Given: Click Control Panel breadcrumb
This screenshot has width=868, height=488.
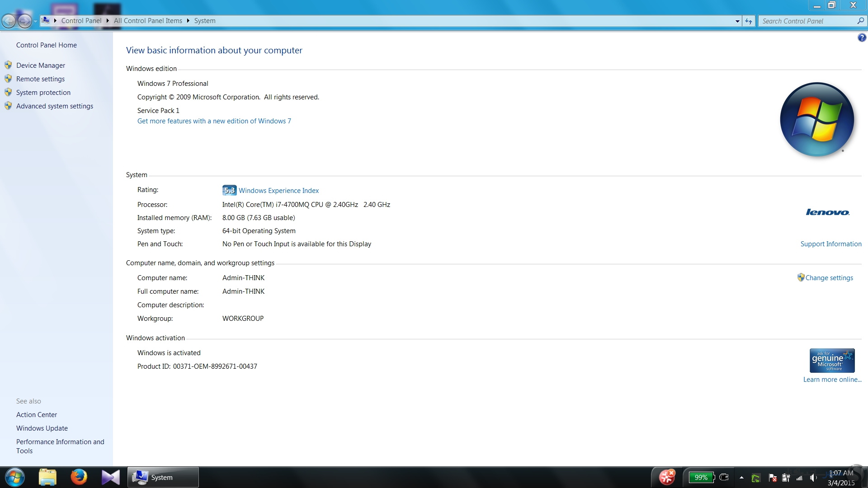Looking at the screenshot, I should 81,21.
